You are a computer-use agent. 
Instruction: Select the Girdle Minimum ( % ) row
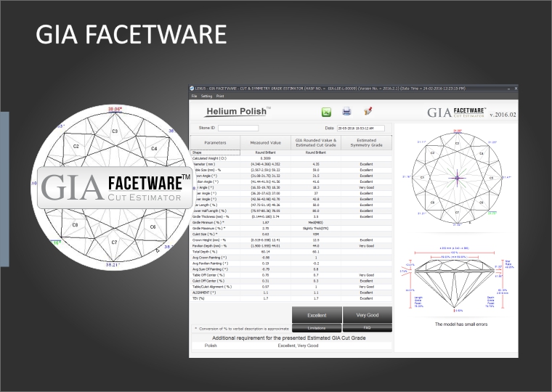click(x=291, y=223)
